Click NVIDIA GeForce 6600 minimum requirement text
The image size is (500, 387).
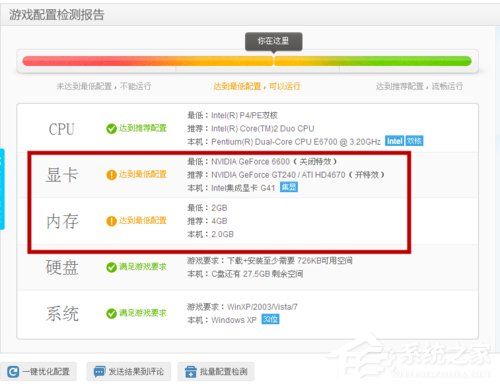[x=262, y=162]
